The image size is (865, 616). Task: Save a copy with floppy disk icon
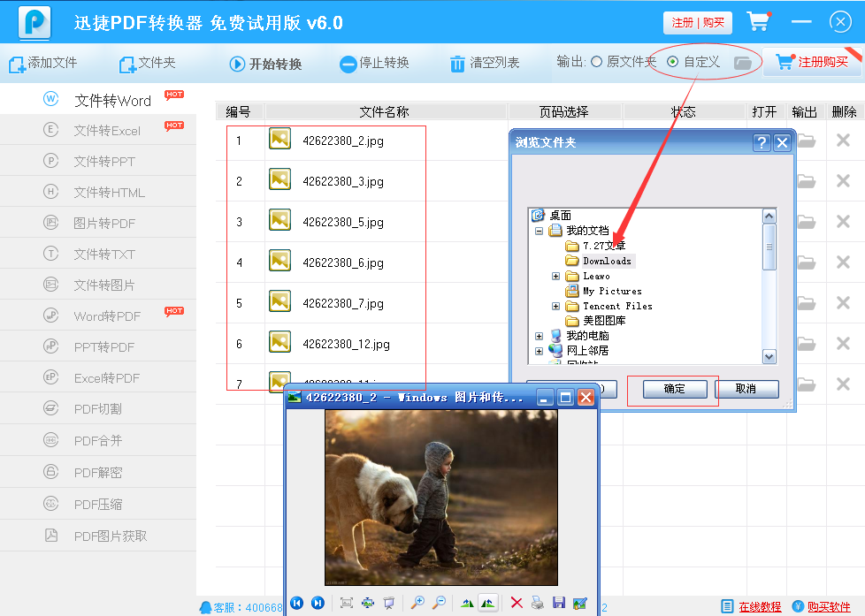click(x=558, y=603)
